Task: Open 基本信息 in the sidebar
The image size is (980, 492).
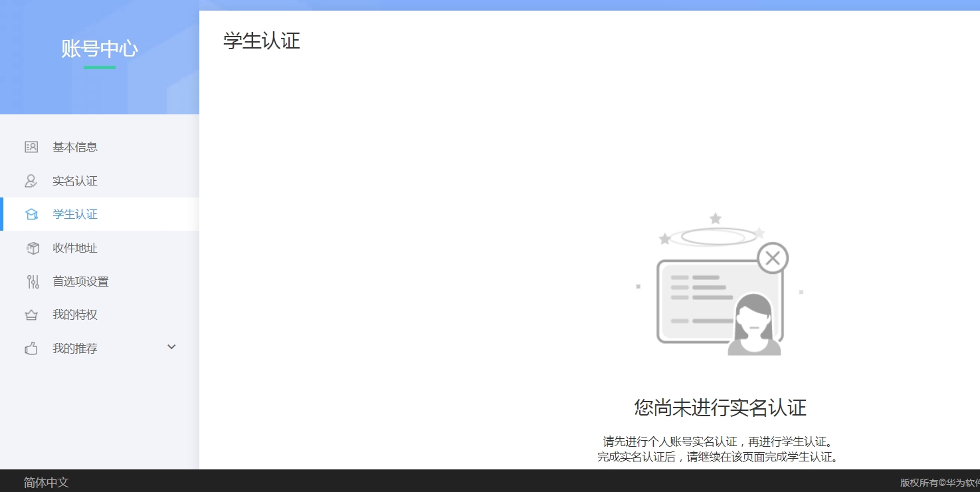Action: coord(100,147)
